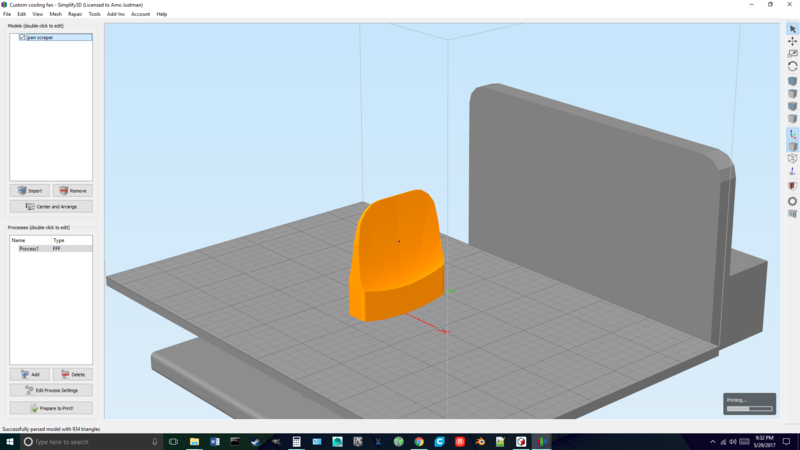This screenshot has height=450, width=800.
Task: Open Blender from the taskbar
Action: pyautogui.click(x=480, y=442)
